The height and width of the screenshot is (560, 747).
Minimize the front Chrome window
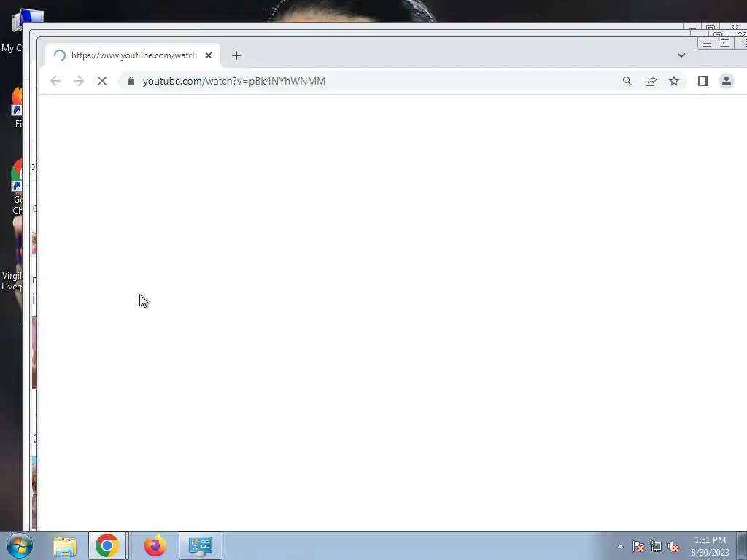[706, 44]
